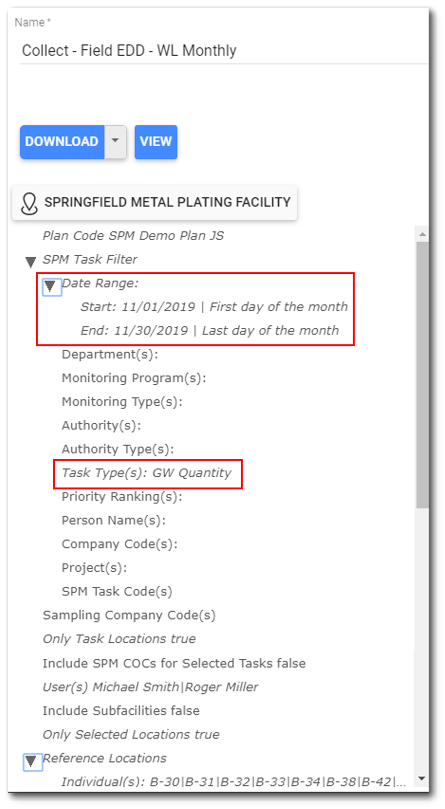445x809 pixels.
Task: Open the Download button dropdown arrow
Action: (116, 141)
